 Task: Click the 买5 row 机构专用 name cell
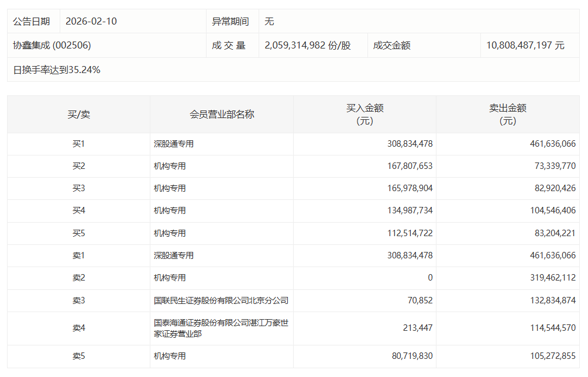[170, 233]
